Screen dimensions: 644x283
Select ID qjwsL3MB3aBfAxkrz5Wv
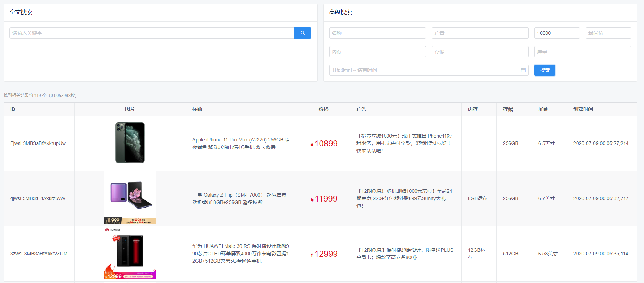pyautogui.click(x=38, y=198)
